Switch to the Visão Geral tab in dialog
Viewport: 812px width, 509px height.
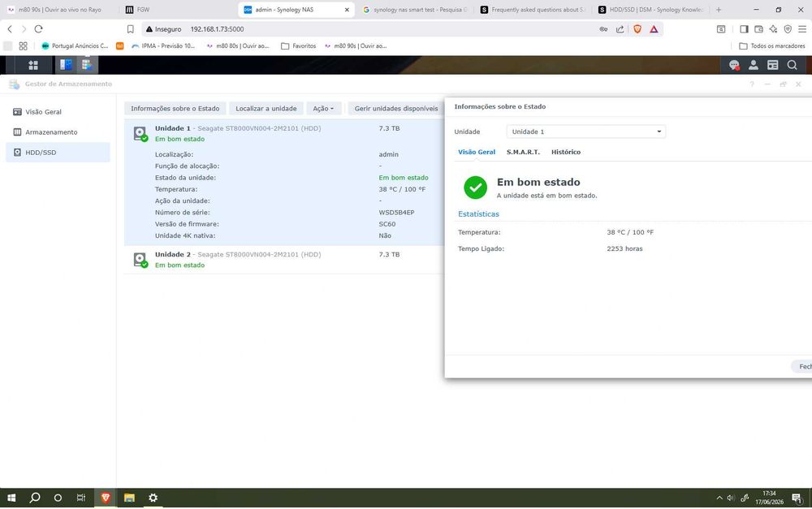(477, 152)
